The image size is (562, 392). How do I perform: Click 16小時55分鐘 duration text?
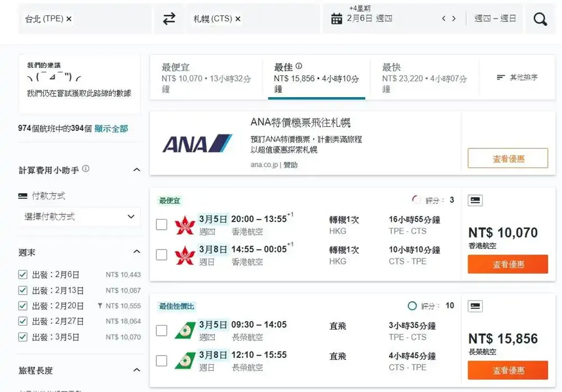coord(414,220)
